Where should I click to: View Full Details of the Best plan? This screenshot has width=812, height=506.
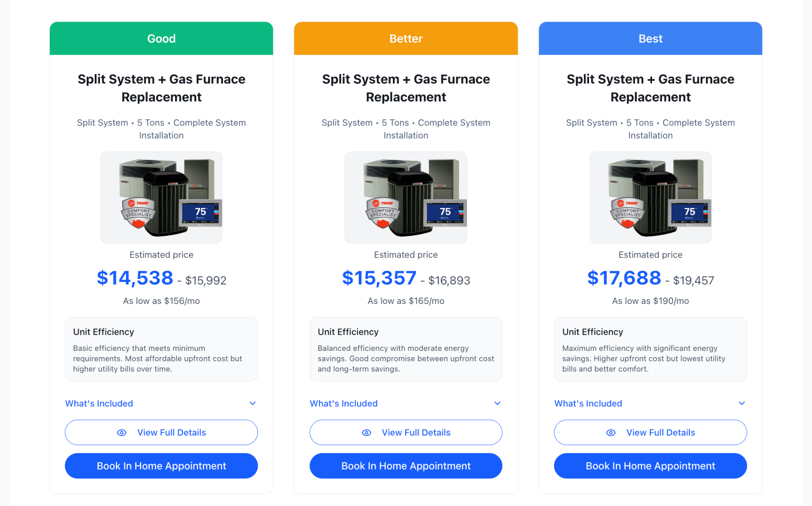(660, 432)
